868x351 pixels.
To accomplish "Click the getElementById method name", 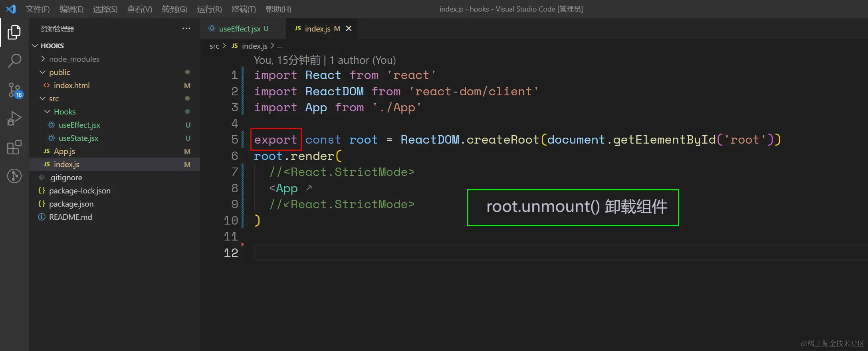I will [x=664, y=140].
